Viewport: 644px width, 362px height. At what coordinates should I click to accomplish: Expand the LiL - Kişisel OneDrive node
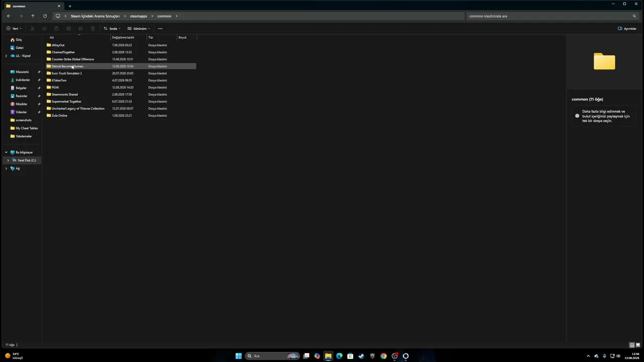click(6, 56)
